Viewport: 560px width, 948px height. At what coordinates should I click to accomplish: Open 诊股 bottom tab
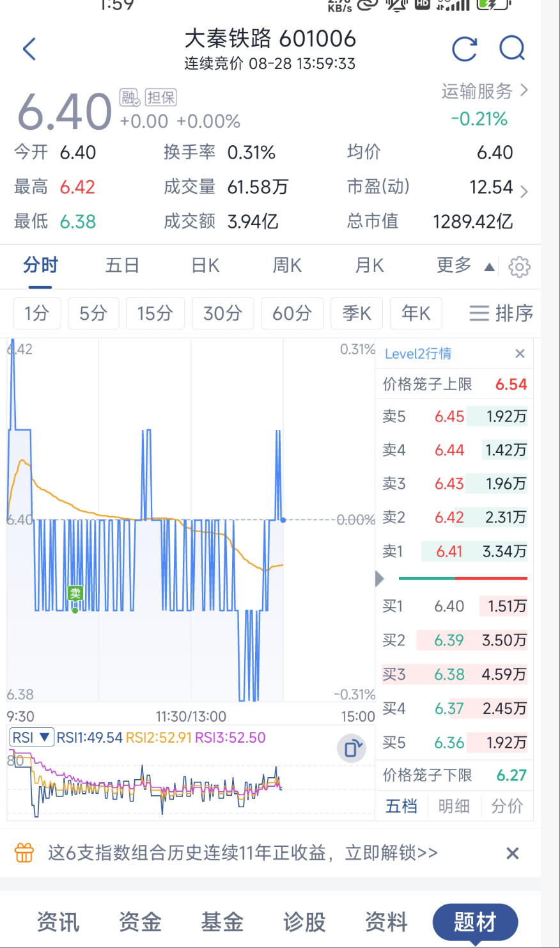point(304,922)
